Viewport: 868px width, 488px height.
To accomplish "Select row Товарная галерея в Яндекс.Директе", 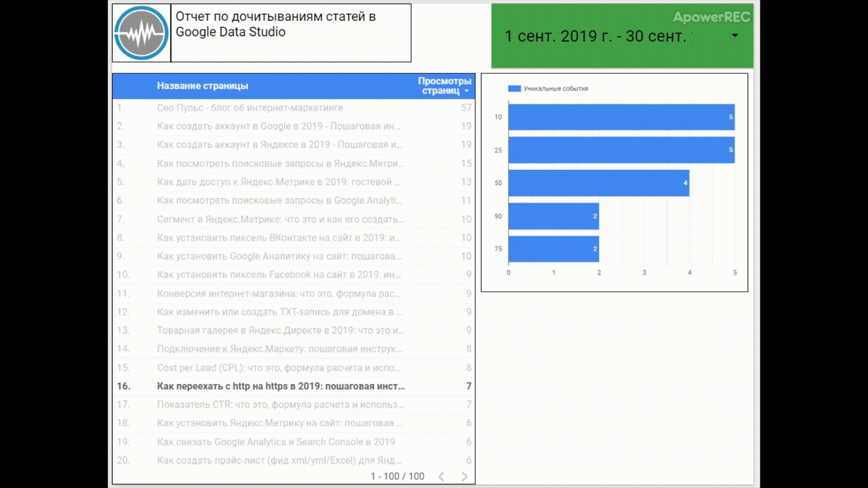I will tap(293, 330).
